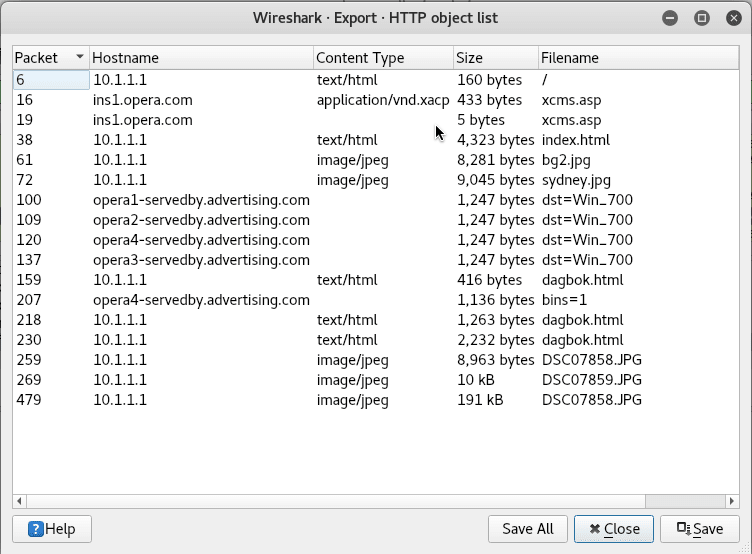This screenshot has width=752, height=554.
Task: Click the Save All button
Action: click(528, 529)
